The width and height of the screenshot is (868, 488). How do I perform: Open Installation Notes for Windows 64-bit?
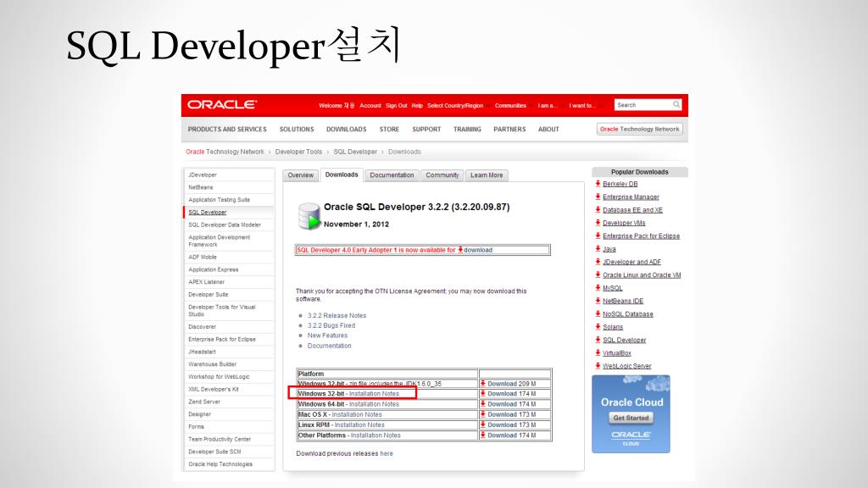(374, 404)
